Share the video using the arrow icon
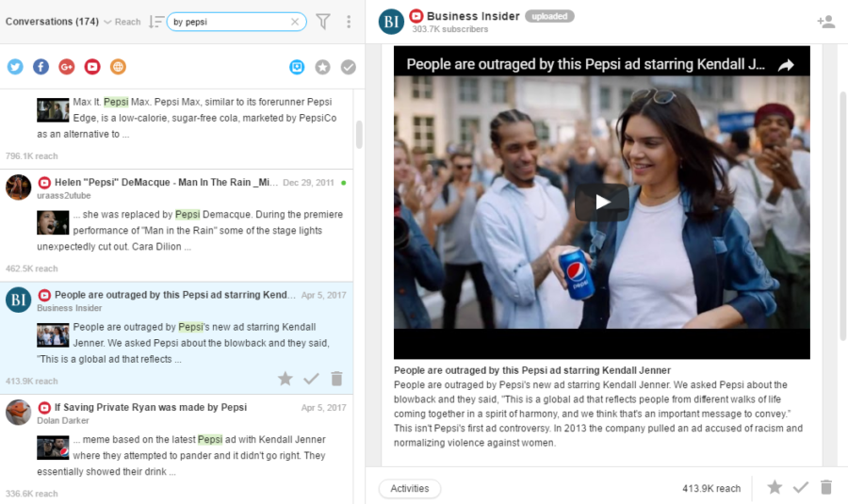This screenshot has width=848, height=504. 786,65
